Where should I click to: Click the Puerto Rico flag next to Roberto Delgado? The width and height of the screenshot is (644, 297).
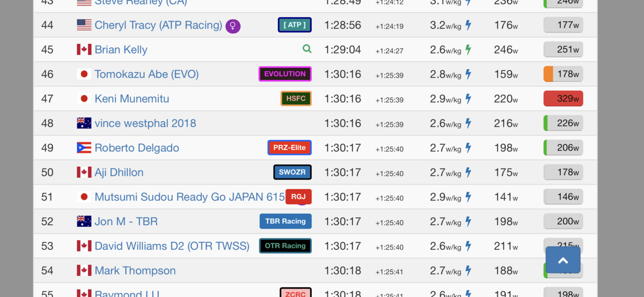click(84, 148)
